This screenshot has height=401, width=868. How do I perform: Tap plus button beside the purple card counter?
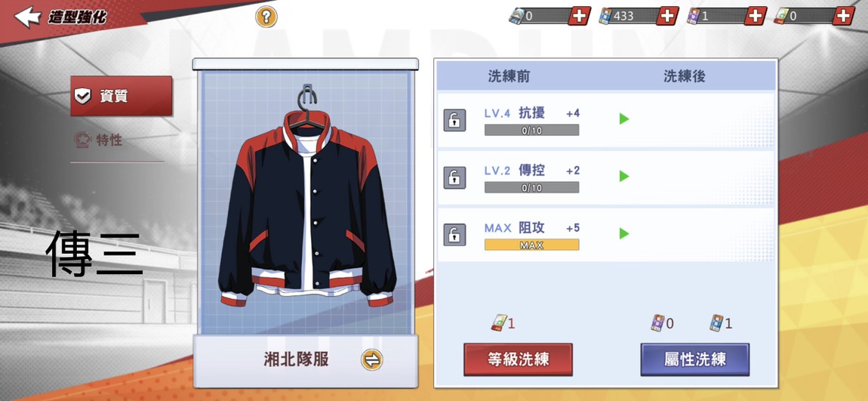pyautogui.click(x=756, y=16)
